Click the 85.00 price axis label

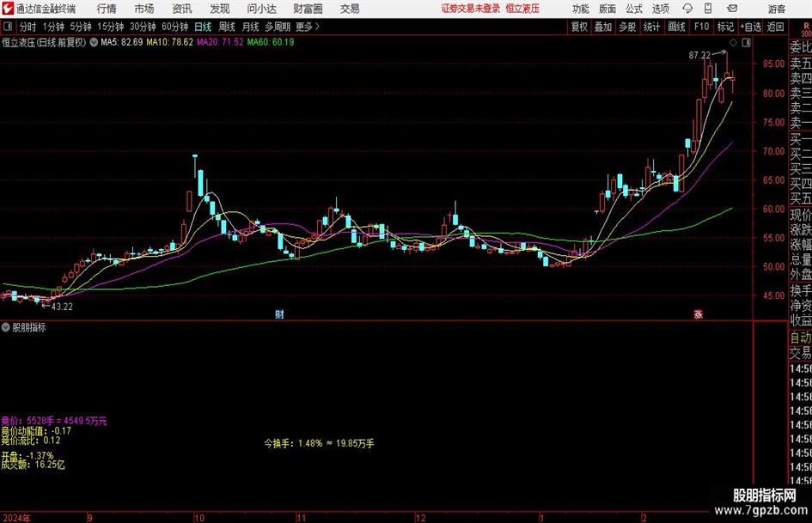pyautogui.click(x=773, y=64)
